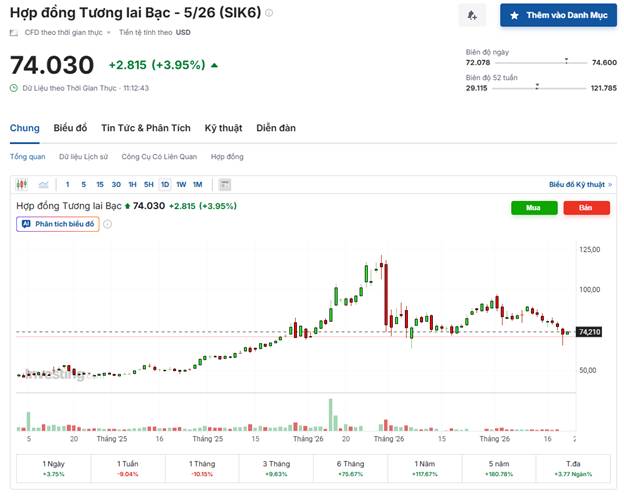This screenshot has width=624, height=500.
Task: Select the 1D chart interval
Action: (x=165, y=184)
